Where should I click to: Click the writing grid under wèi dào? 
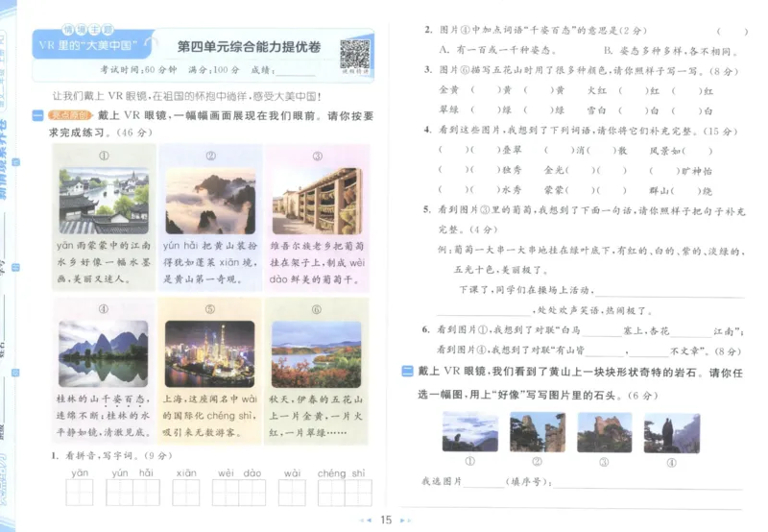pyautogui.click(x=239, y=493)
